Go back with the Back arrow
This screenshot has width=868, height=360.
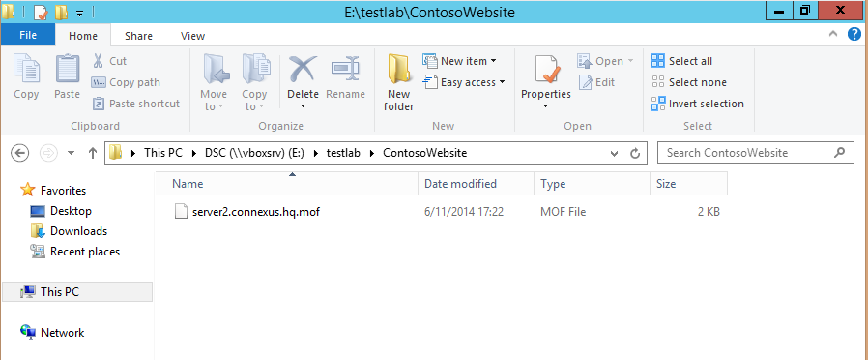coord(20,153)
